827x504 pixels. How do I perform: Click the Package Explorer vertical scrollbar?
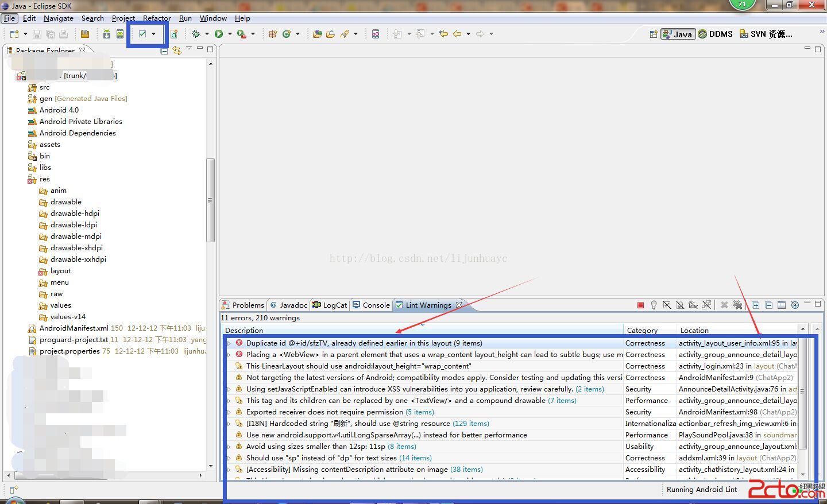click(210, 200)
